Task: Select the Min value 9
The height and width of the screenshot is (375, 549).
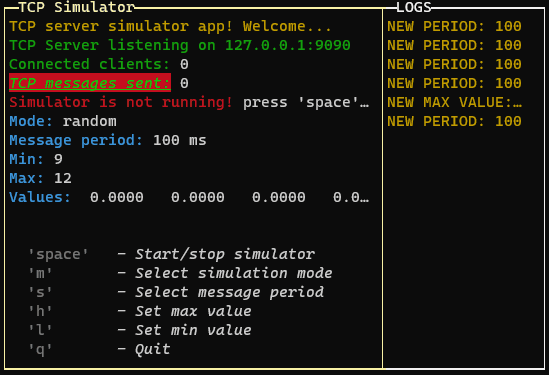Action: (58, 159)
